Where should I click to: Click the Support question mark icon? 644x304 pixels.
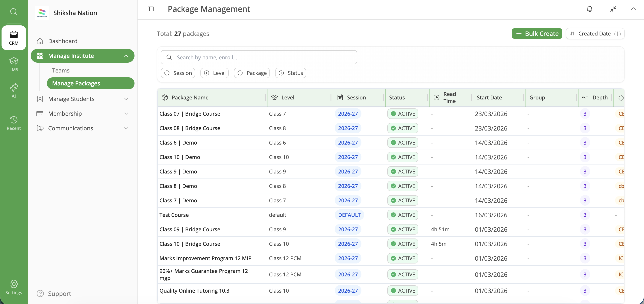(x=40, y=293)
